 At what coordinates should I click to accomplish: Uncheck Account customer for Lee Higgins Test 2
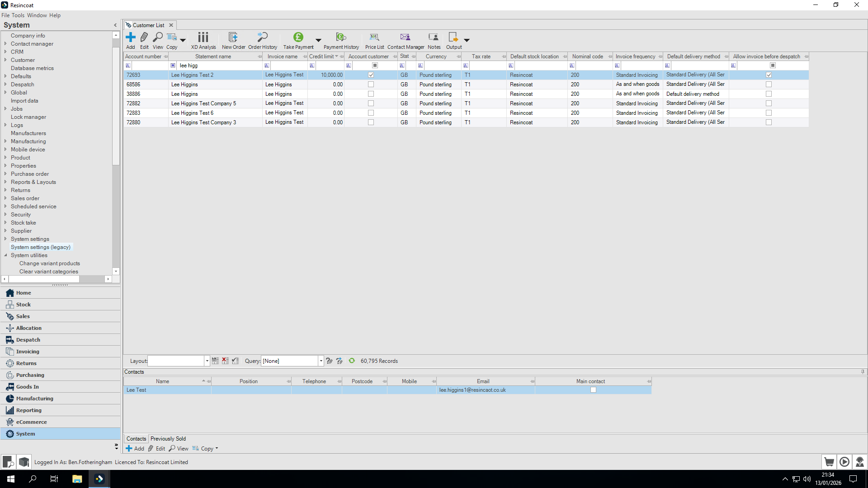(x=371, y=75)
